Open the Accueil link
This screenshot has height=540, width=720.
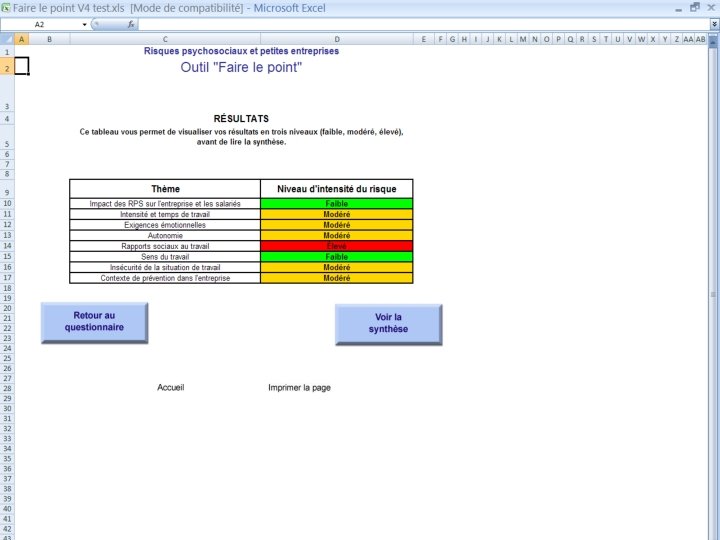(171, 387)
